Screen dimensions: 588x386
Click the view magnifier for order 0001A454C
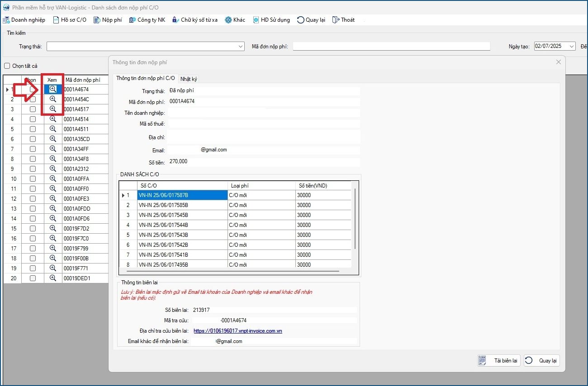click(53, 99)
